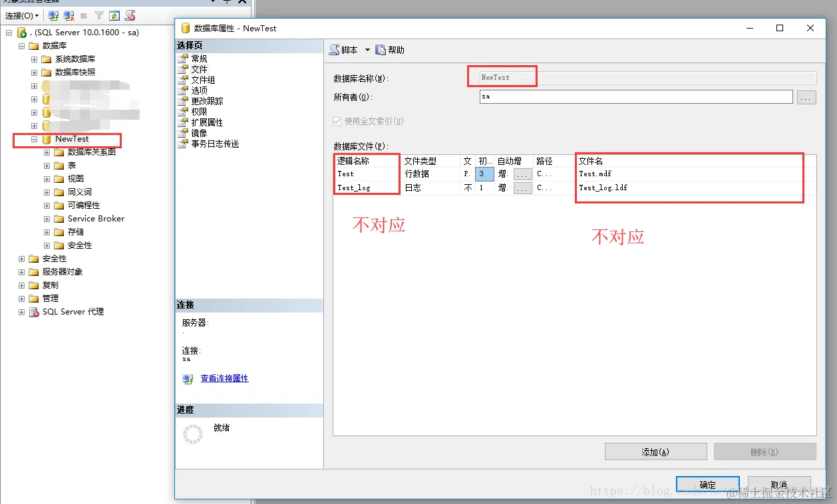Click the 表 folder icon
837x504 pixels.
pyautogui.click(x=59, y=166)
